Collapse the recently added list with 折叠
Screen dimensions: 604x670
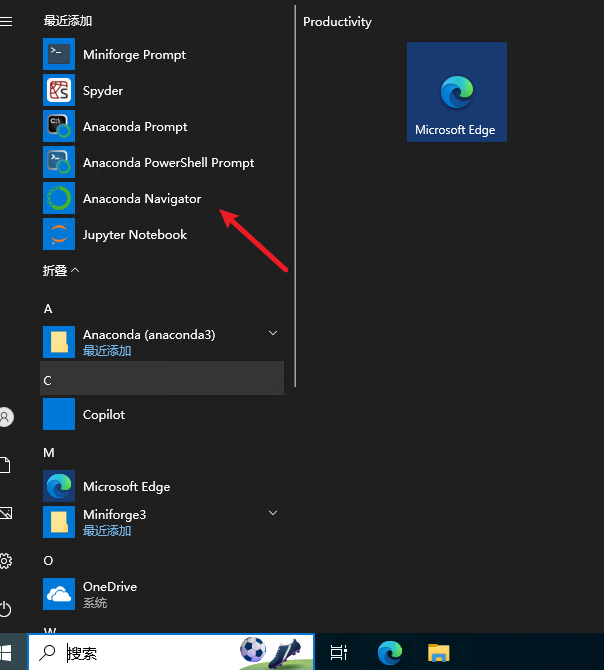point(61,270)
